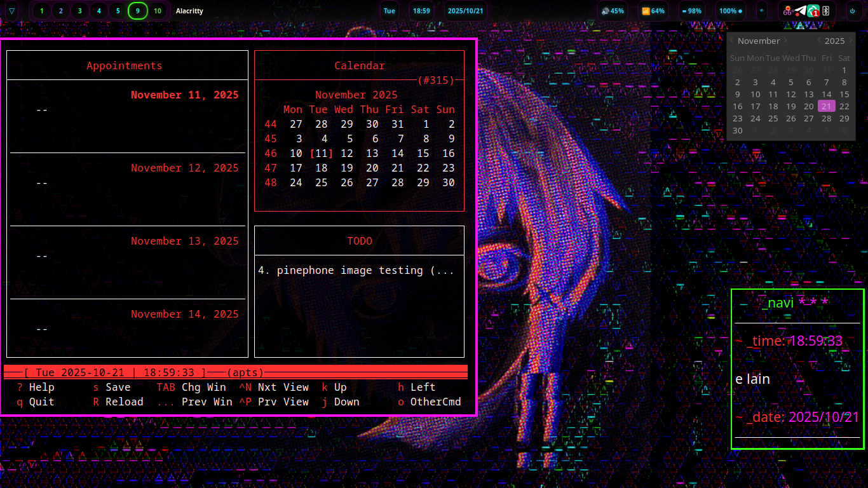The width and height of the screenshot is (868, 488).
Task: Open Telegram from the system tray
Action: pyautogui.click(x=800, y=11)
